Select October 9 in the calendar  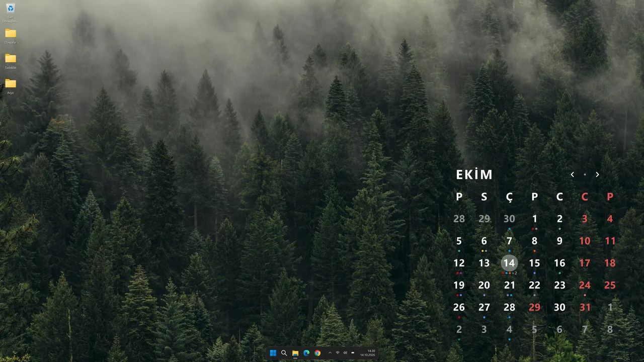tap(559, 241)
